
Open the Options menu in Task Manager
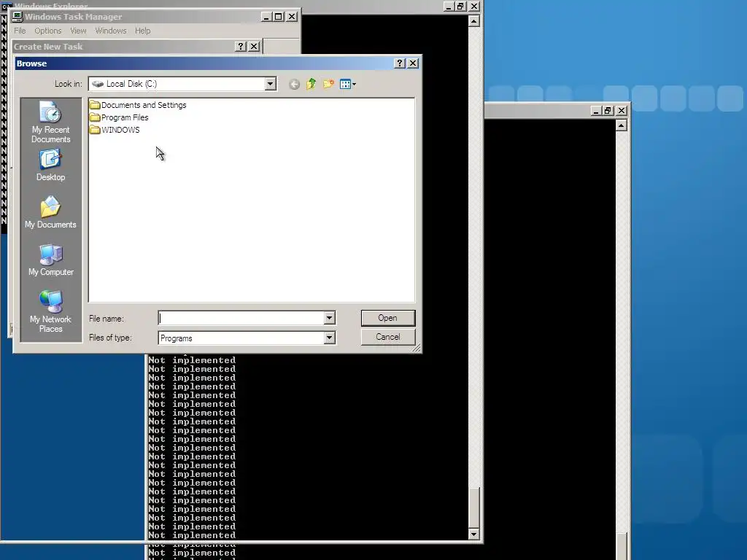[x=47, y=31]
